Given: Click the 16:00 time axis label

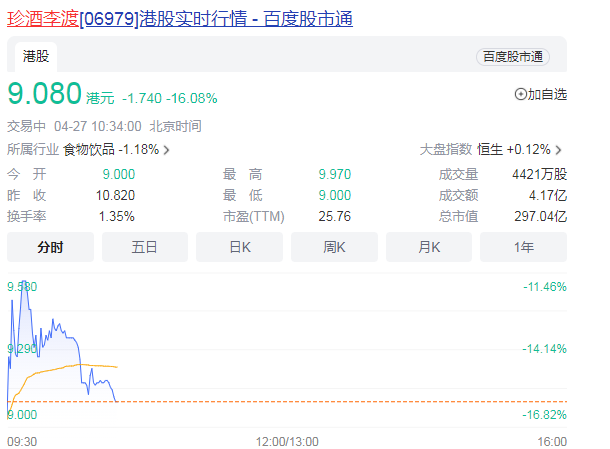Looking at the screenshot, I should (552, 442).
